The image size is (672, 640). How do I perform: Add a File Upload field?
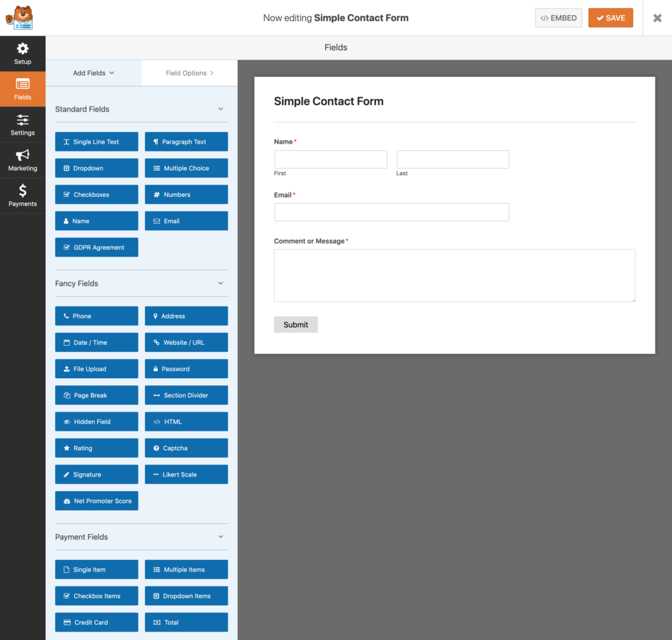[x=96, y=368]
